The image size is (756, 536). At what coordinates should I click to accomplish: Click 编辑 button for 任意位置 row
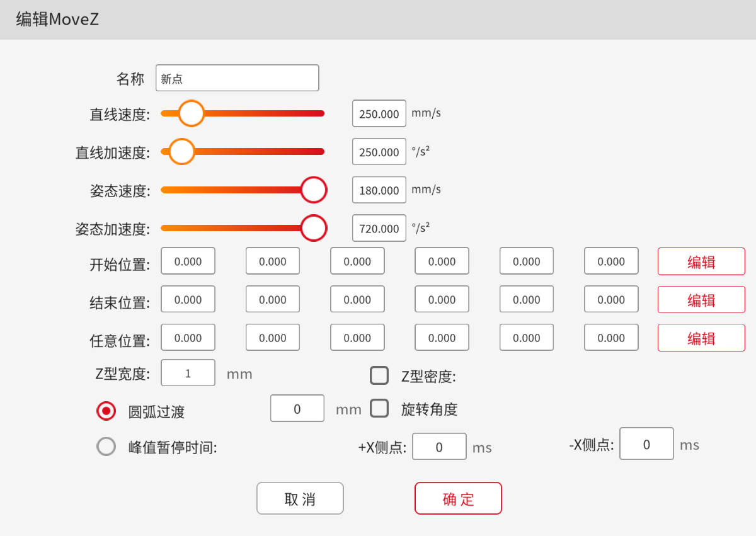click(x=701, y=338)
